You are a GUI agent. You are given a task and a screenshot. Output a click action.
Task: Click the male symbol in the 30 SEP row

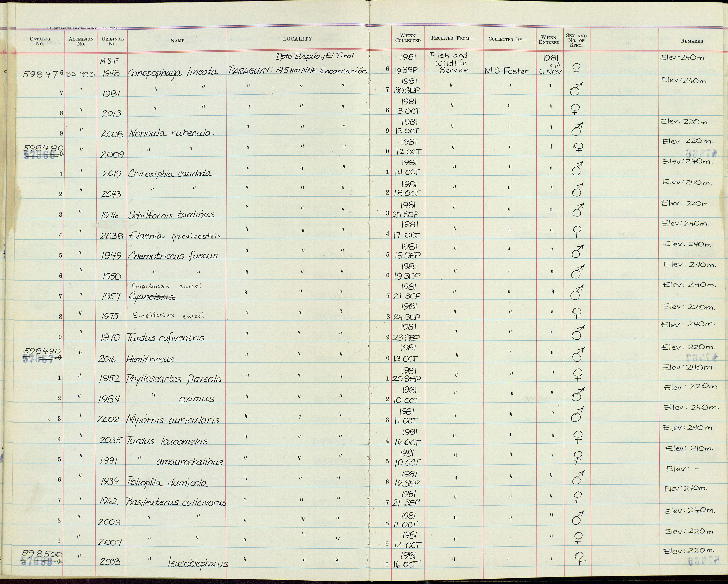[576, 90]
